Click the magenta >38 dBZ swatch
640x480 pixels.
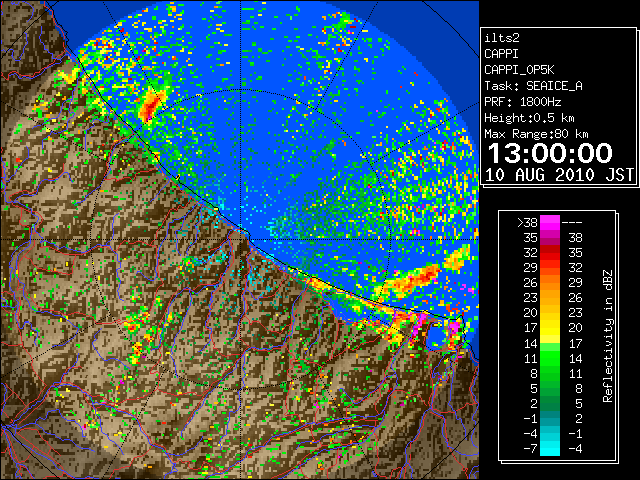(550, 222)
